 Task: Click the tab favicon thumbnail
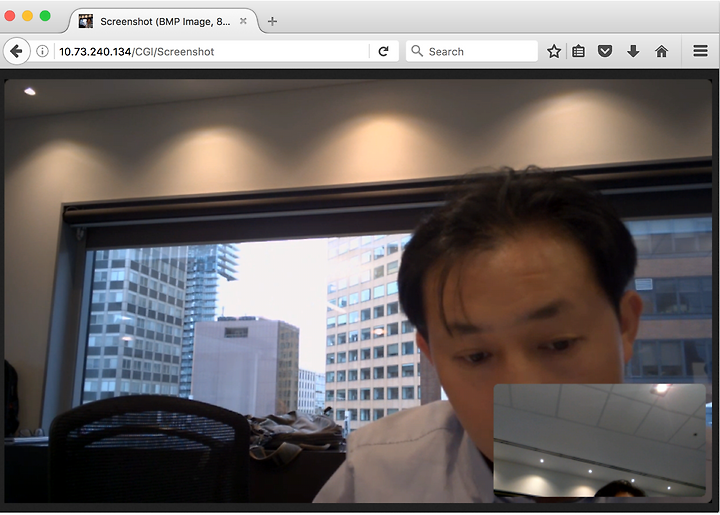(86, 21)
